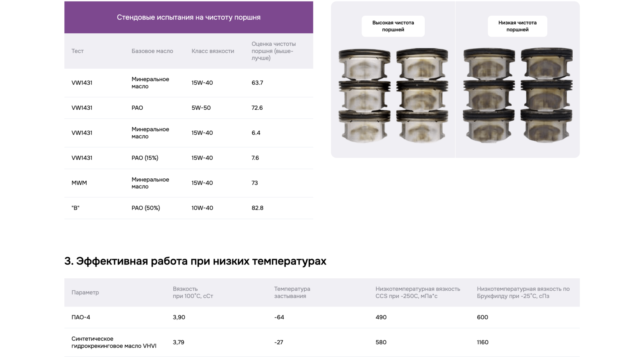This screenshot has height=357, width=644.
Task: Click the 'Параметр' column header
Action: coord(85,293)
